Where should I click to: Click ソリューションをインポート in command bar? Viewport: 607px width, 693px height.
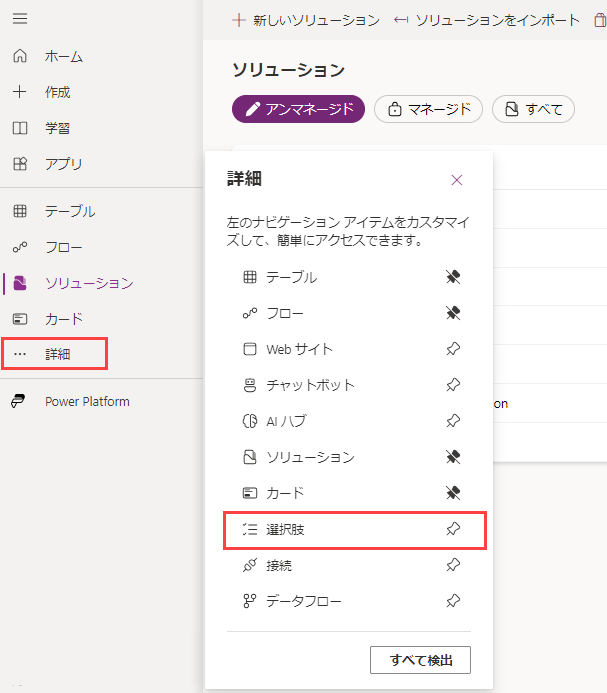pos(486,20)
